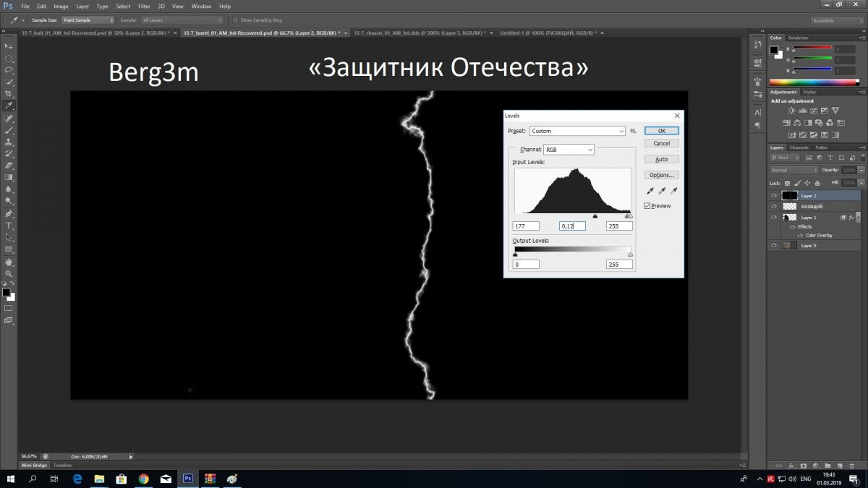Select the Brush tool
Viewport: 868px width, 488px height.
coord(9,130)
